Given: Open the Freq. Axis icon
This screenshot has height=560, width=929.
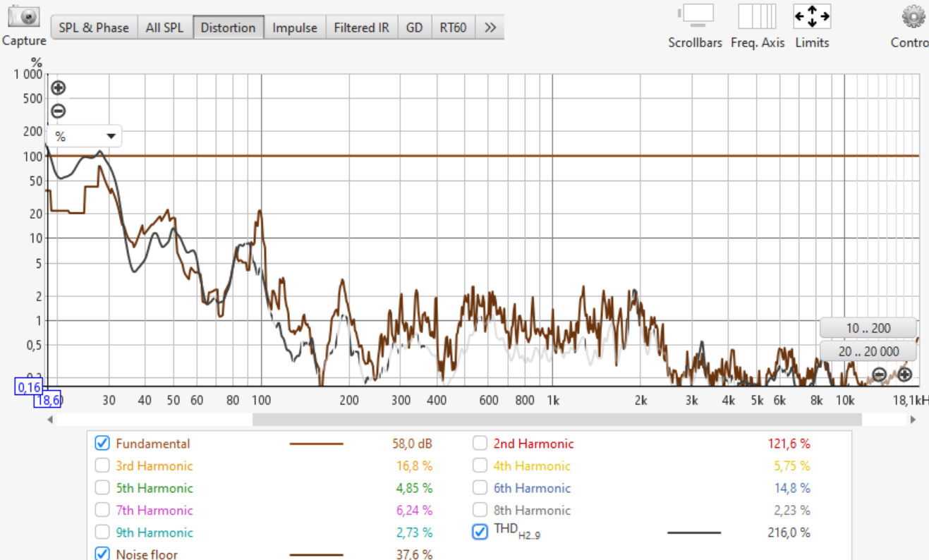Looking at the screenshot, I should click(x=757, y=16).
